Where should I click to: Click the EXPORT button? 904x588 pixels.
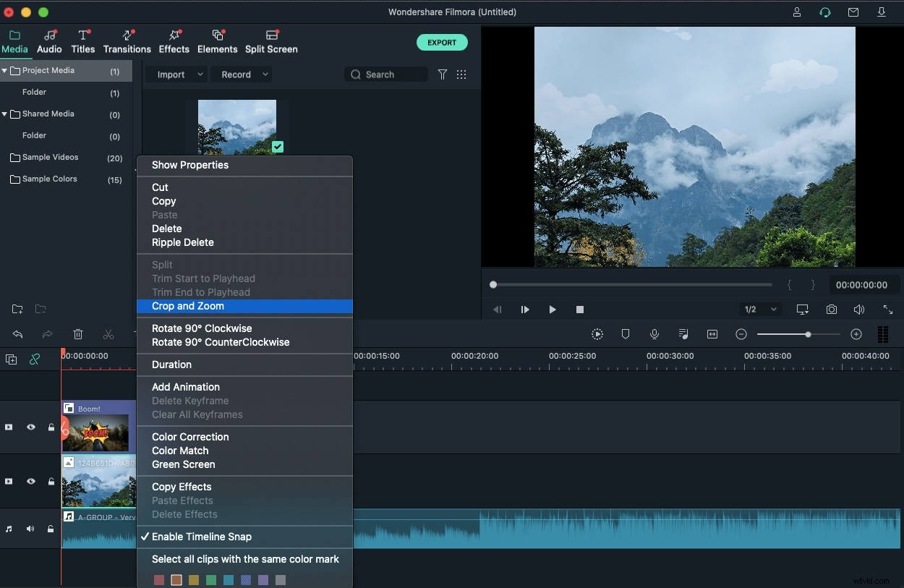(x=442, y=42)
